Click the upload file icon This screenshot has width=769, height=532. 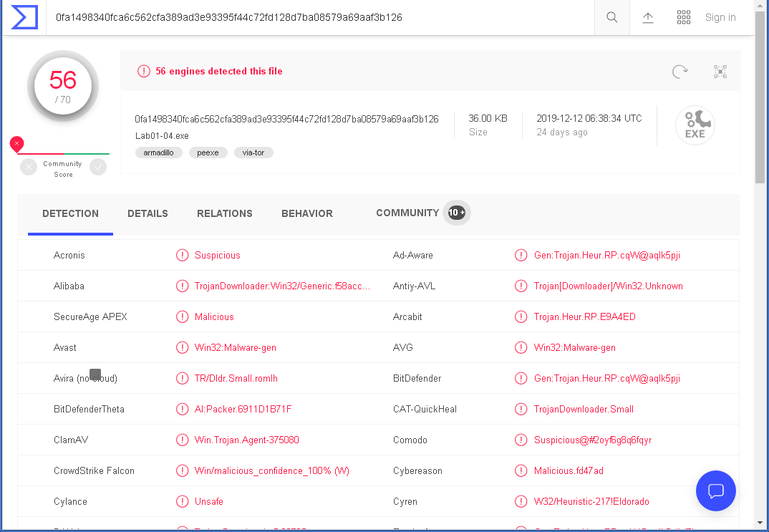[x=648, y=18]
